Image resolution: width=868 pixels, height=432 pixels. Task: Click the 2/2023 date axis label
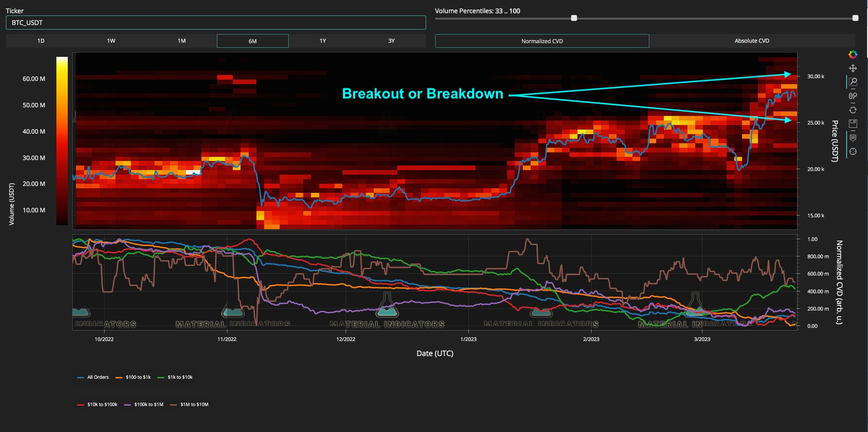coord(591,339)
